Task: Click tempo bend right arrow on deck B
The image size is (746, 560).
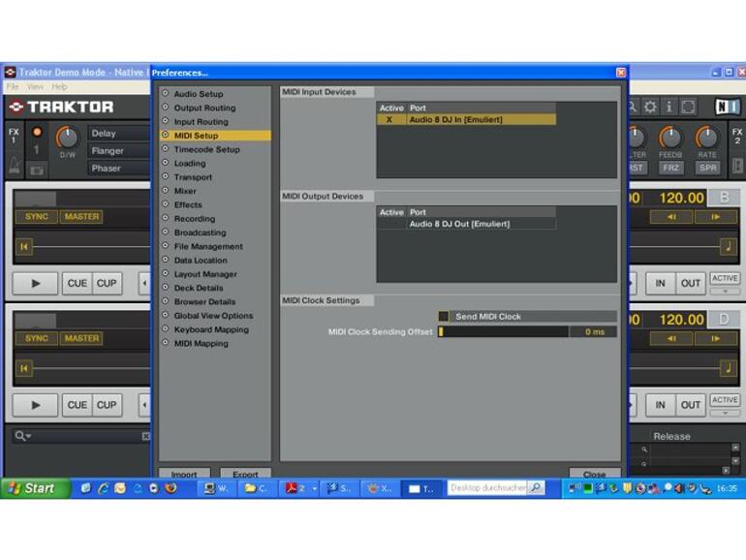Action: tap(715, 217)
